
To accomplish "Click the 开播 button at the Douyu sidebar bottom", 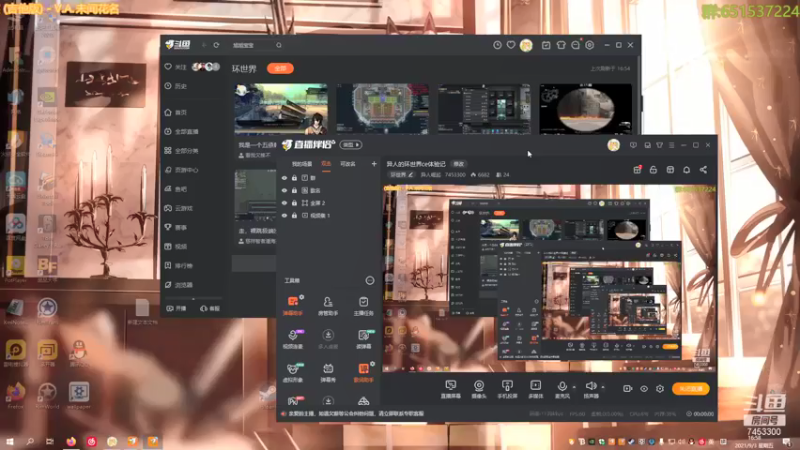I will (177, 308).
